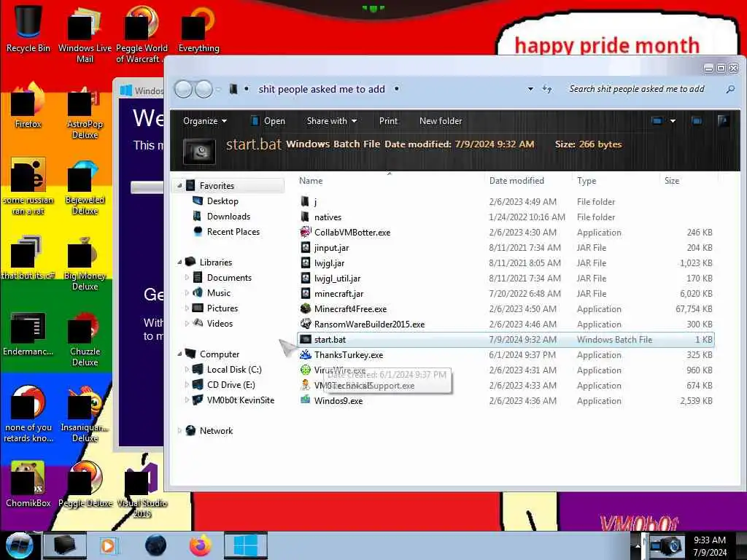747x560 pixels.
Task: Open Firefox from the taskbar
Action: pos(201,545)
